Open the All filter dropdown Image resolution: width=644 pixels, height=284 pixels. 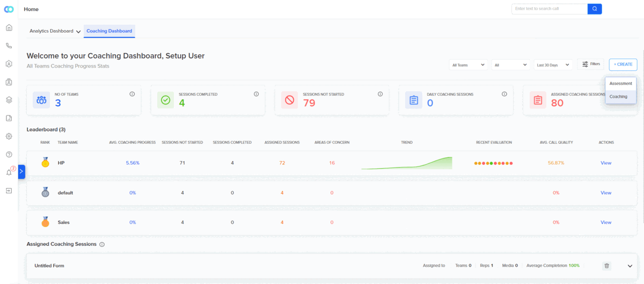coord(510,65)
